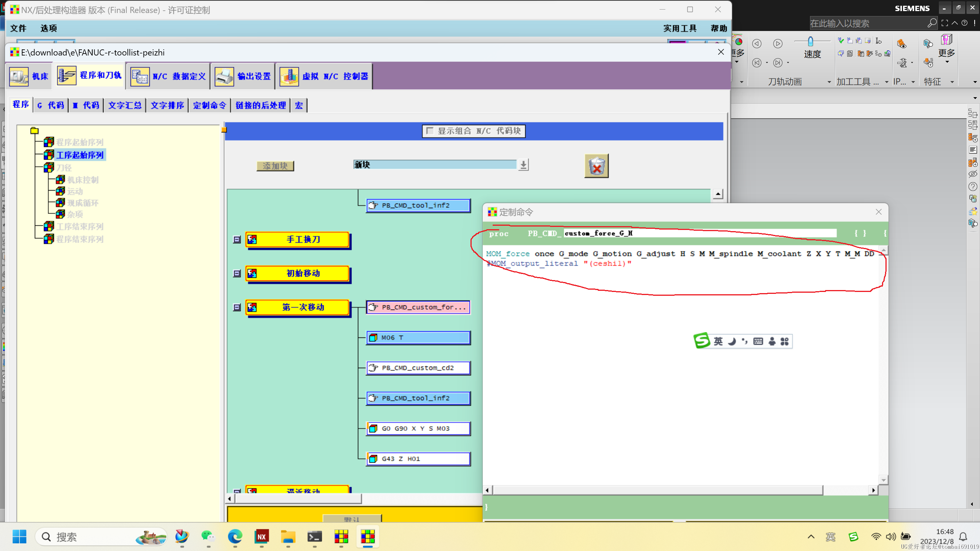Select 杂项 tree node
This screenshot has width=980, height=551.
pyautogui.click(x=75, y=214)
